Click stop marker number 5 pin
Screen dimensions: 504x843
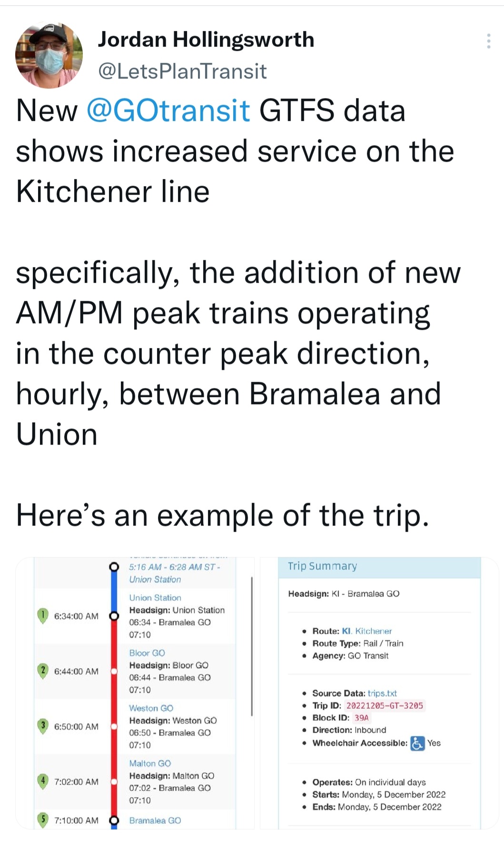click(43, 820)
